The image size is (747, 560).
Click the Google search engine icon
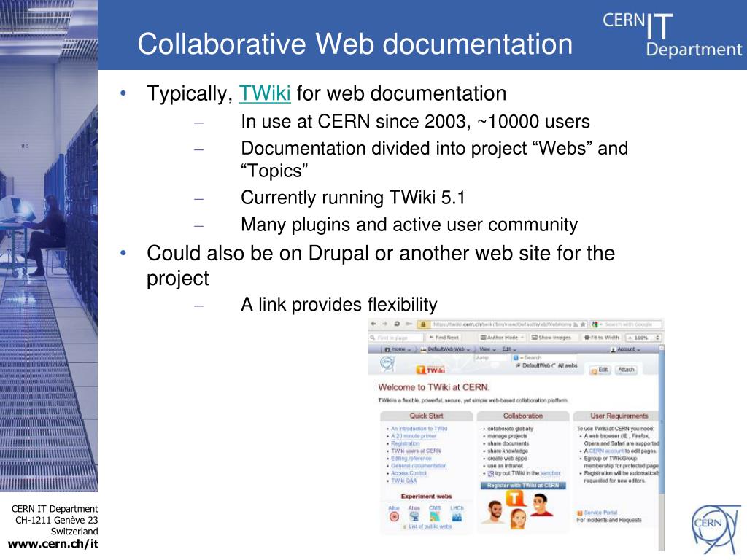pos(595,324)
